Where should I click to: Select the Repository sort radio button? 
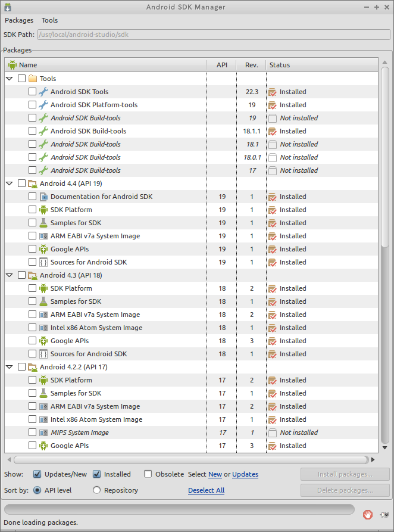click(x=96, y=490)
